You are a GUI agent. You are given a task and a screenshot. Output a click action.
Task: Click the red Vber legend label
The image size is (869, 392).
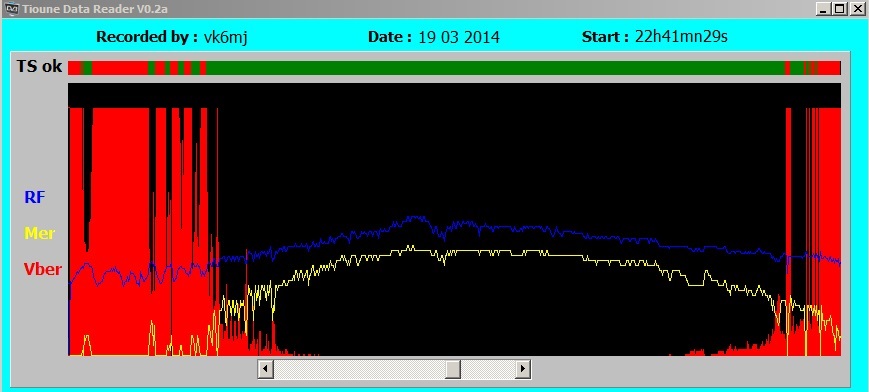coord(43,269)
